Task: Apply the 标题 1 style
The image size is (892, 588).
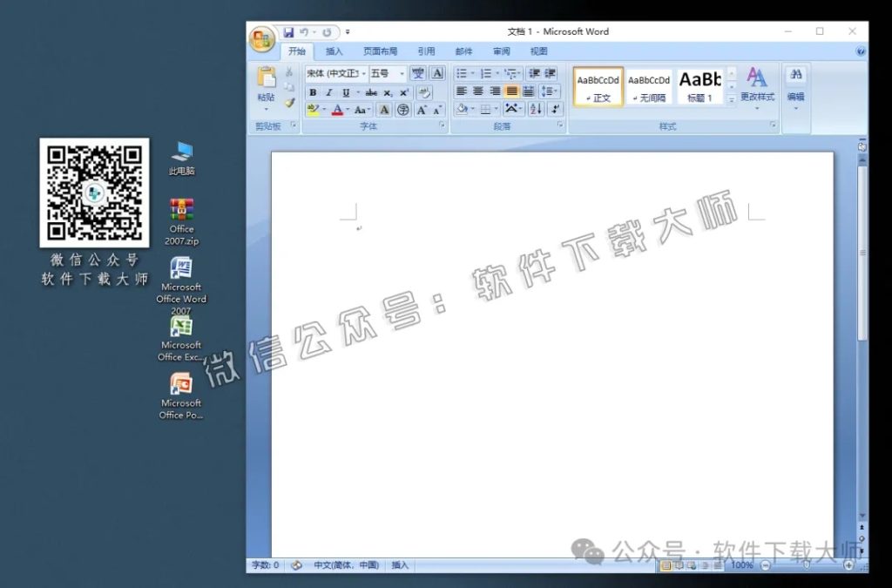Action: (701, 85)
